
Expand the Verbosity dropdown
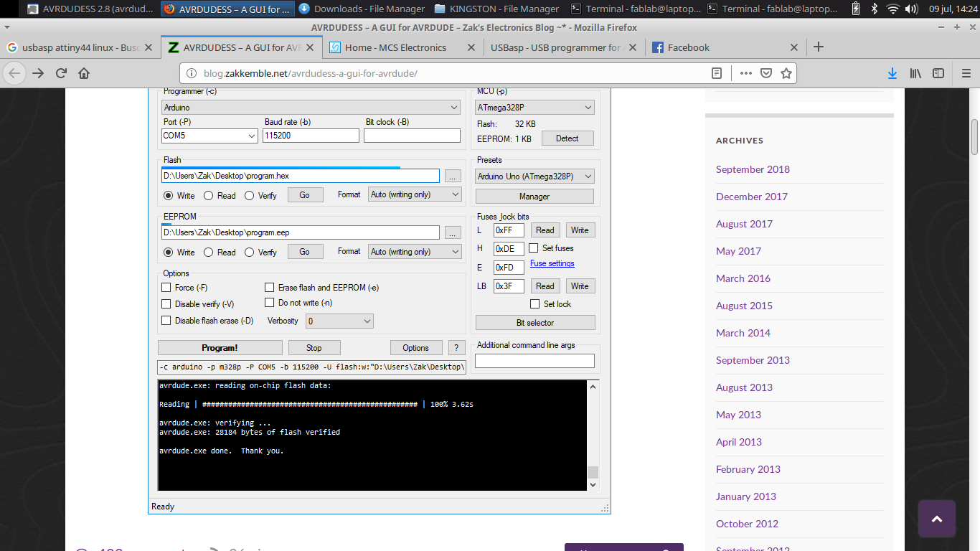click(x=340, y=321)
